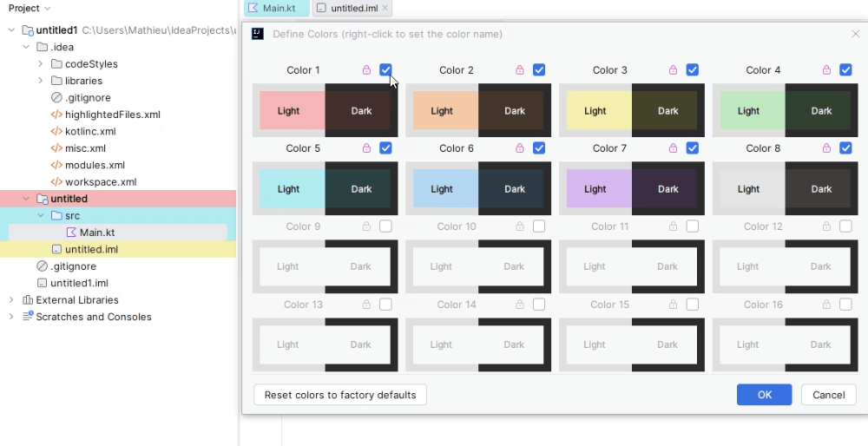868x446 pixels.
Task: Click the .gitignore icon under .idea
Action: (56, 97)
